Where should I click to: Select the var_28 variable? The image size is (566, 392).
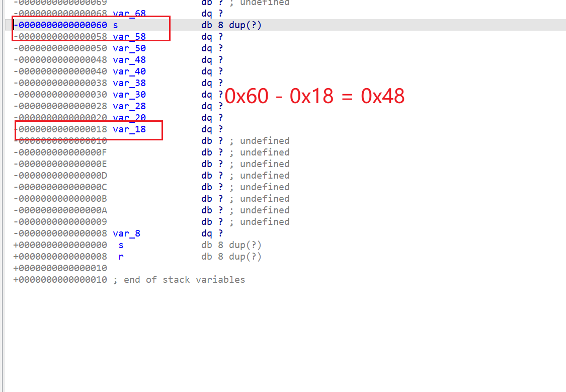pyautogui.click(x=129, y=106)
